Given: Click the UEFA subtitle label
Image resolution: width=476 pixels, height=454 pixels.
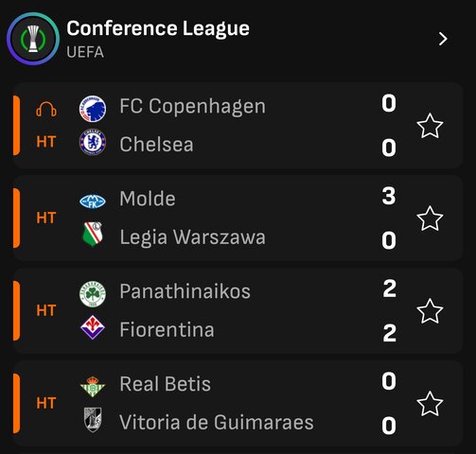Looking at the screenshot, I should coord(85,52).
